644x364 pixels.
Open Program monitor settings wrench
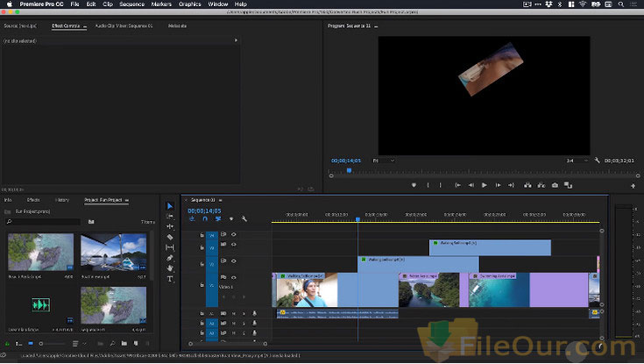597,161
